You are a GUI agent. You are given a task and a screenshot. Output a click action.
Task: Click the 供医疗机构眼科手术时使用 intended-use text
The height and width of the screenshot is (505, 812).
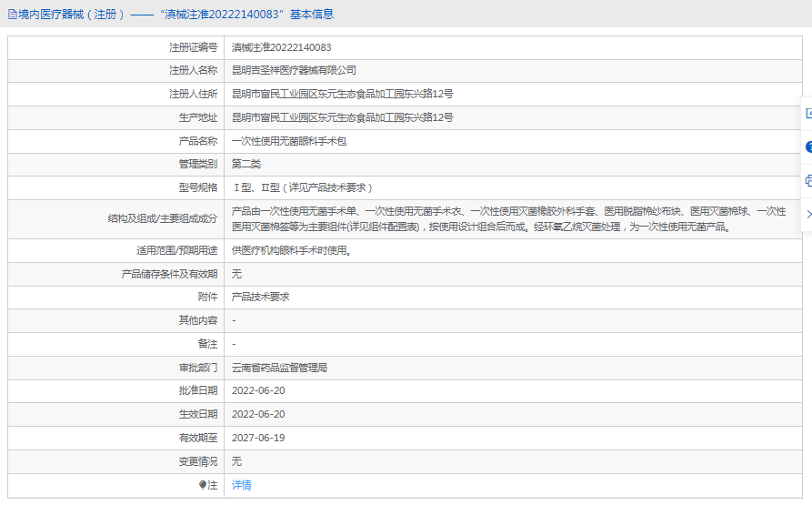(x=291, y=250)
